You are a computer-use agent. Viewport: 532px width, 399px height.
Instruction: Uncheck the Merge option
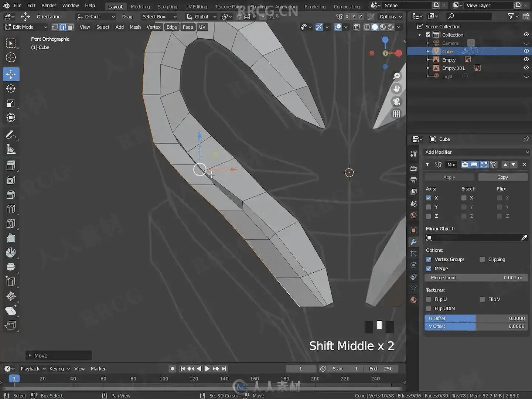[x=429, y=269]
